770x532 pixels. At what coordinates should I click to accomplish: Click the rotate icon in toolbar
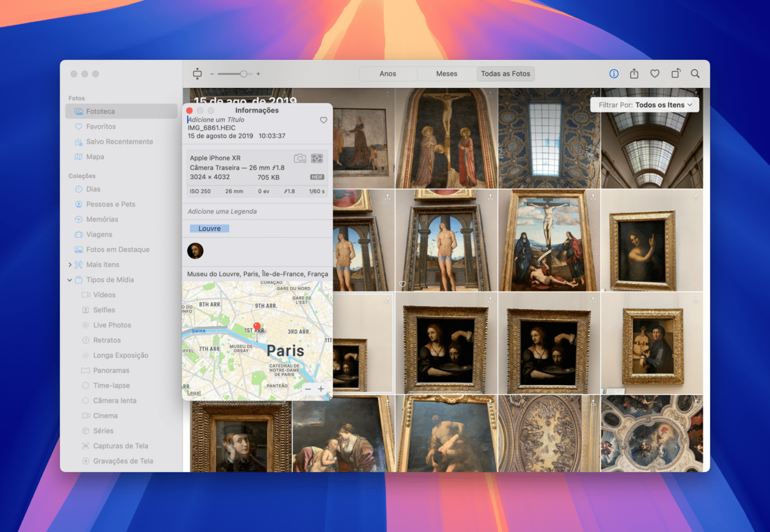(x=675, y=74)
